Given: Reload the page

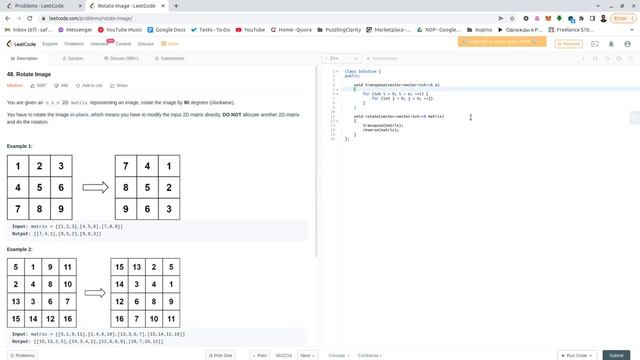Looking at the screenshot, I should click(30, 18).
